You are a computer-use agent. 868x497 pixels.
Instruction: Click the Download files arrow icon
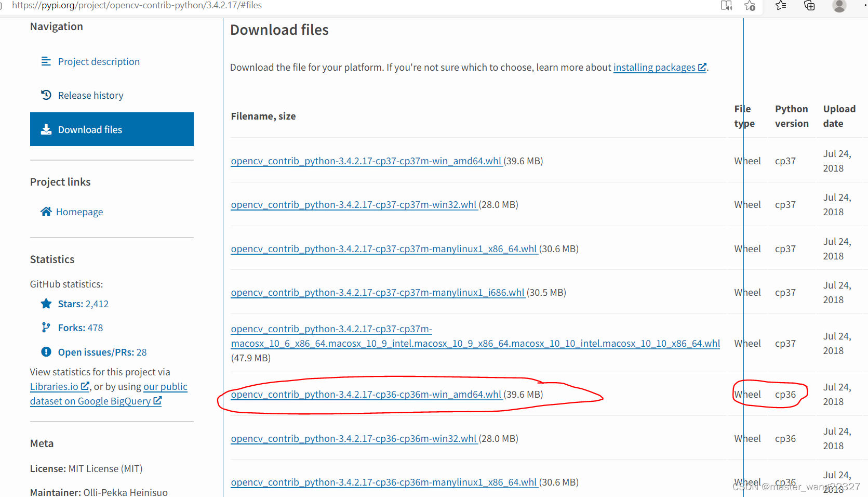[x=46, y=129]
